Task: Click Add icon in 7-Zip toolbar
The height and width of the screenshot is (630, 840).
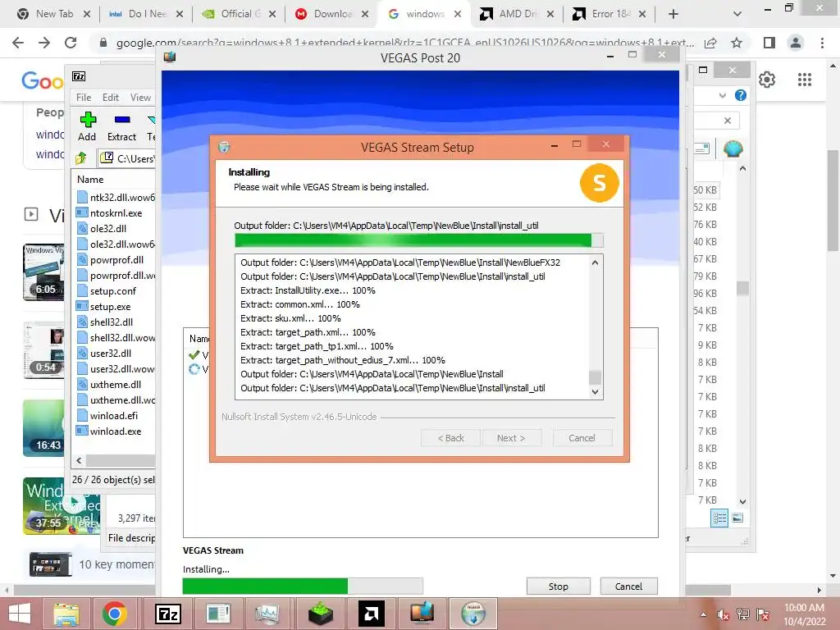Action: [x=87, y=120]
